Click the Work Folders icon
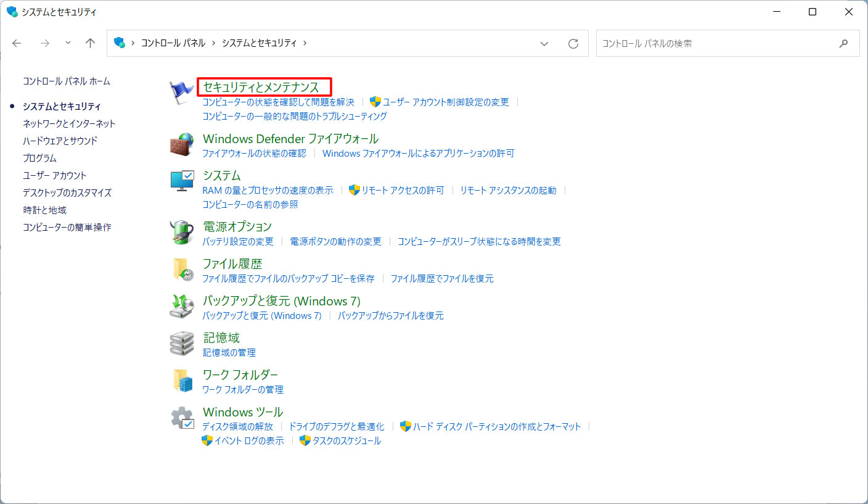Viewport: 868px width, 504px height. tap(183, 381)
